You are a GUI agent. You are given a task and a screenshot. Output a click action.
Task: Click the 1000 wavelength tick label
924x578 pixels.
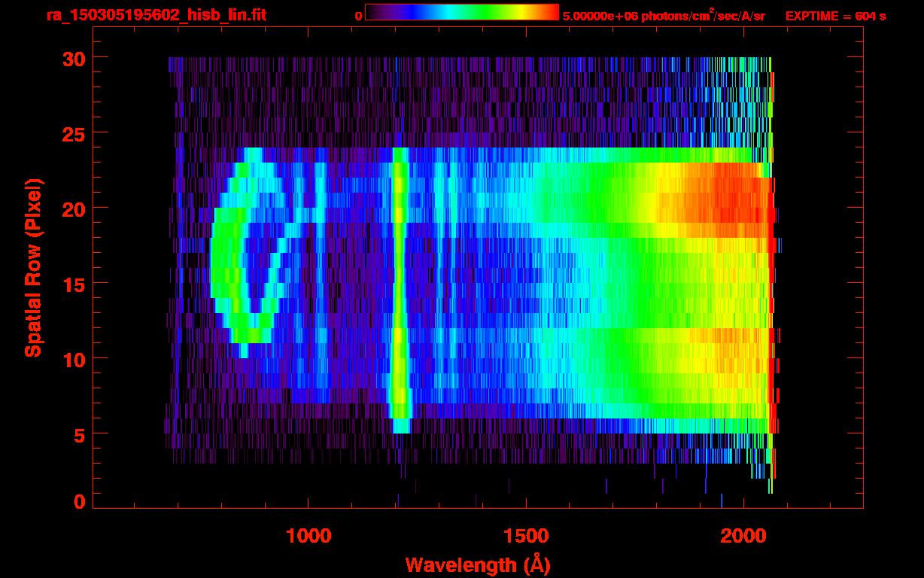pos(308,535)
